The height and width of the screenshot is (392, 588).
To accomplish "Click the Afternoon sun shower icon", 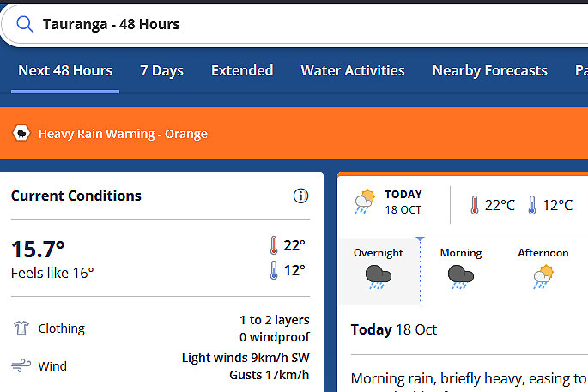I will (543, 276).
